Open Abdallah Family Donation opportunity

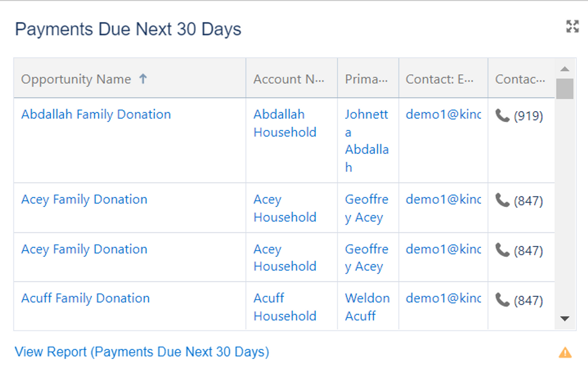coord(96,114)
